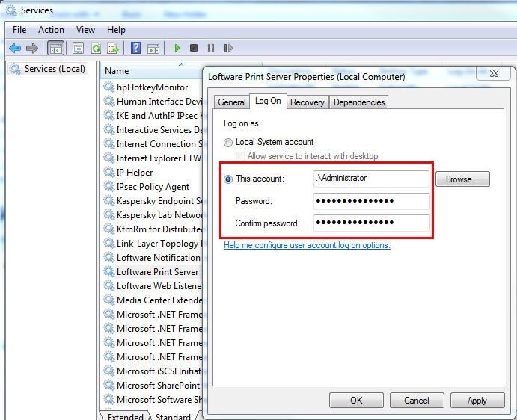Select IKE and AuthIP IPsec service row
The image size is (517, 420).
[152, 115]
